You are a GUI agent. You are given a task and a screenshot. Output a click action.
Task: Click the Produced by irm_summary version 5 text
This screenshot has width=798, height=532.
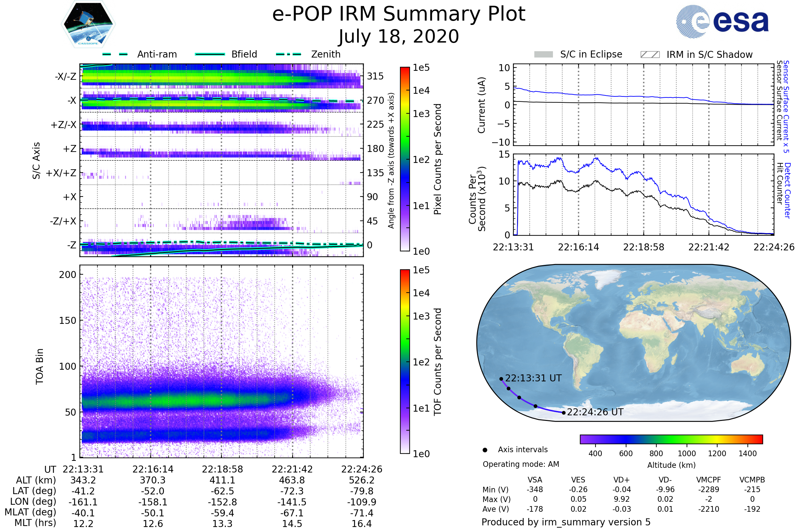[x=566, y=522]
